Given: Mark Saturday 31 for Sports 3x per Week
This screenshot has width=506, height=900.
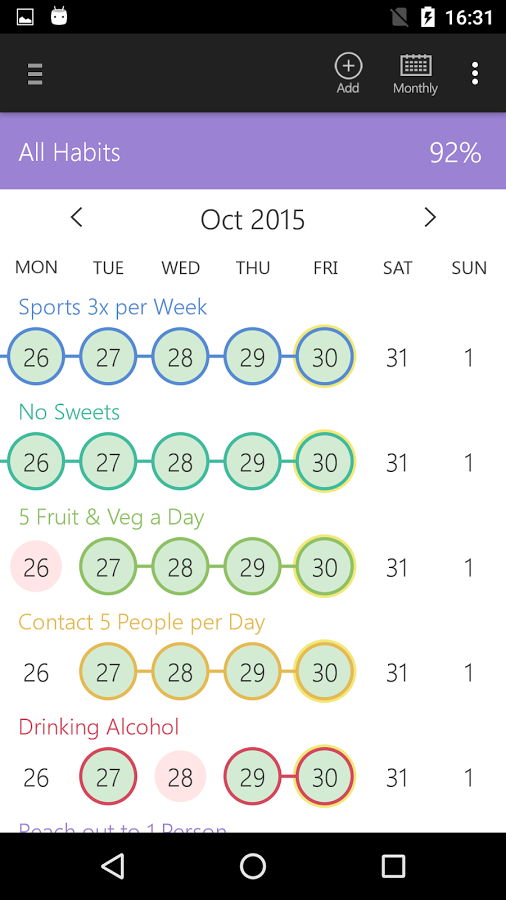Looking at the screenshot, I should click(x=397, y=358).
